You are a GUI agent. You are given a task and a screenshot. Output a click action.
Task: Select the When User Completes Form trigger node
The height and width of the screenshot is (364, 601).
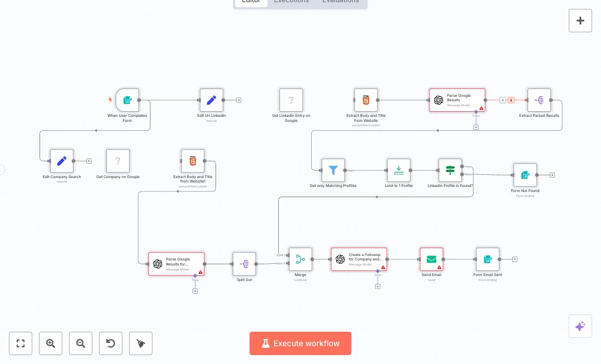coord(127,100)
